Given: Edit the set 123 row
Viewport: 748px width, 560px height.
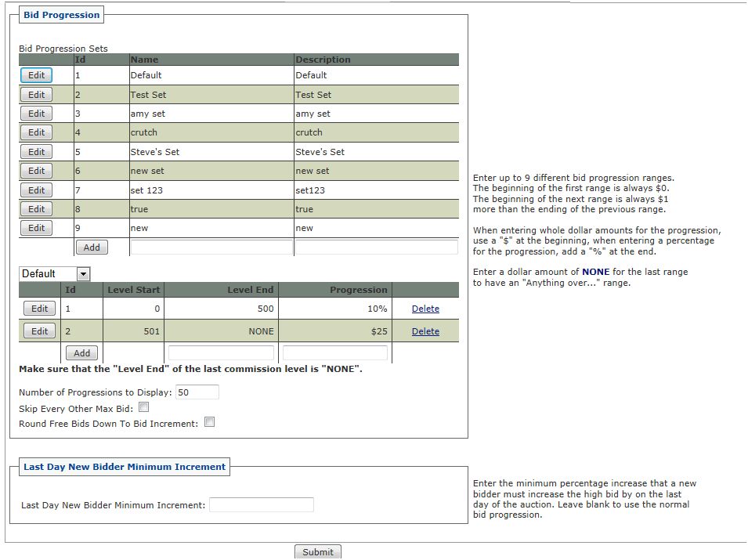Looking at the screenshot, I should click(x=36, y=190).
